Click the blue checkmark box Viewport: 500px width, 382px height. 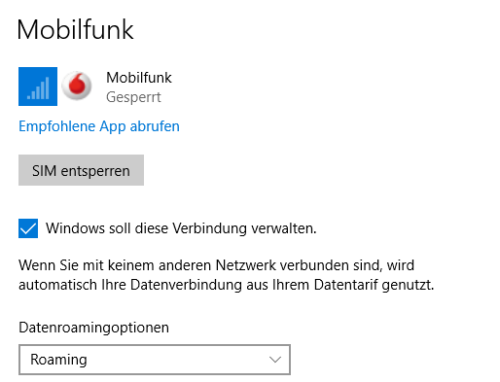pos(28,228)
